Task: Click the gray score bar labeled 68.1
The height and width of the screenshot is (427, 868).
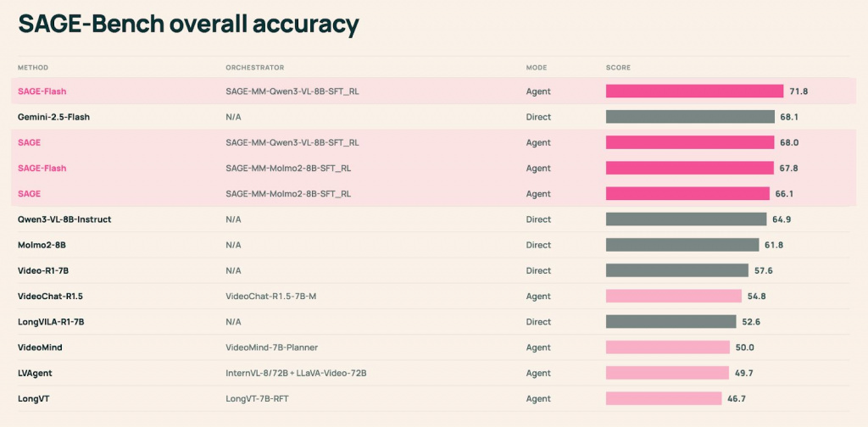Action: coord(690,117)
